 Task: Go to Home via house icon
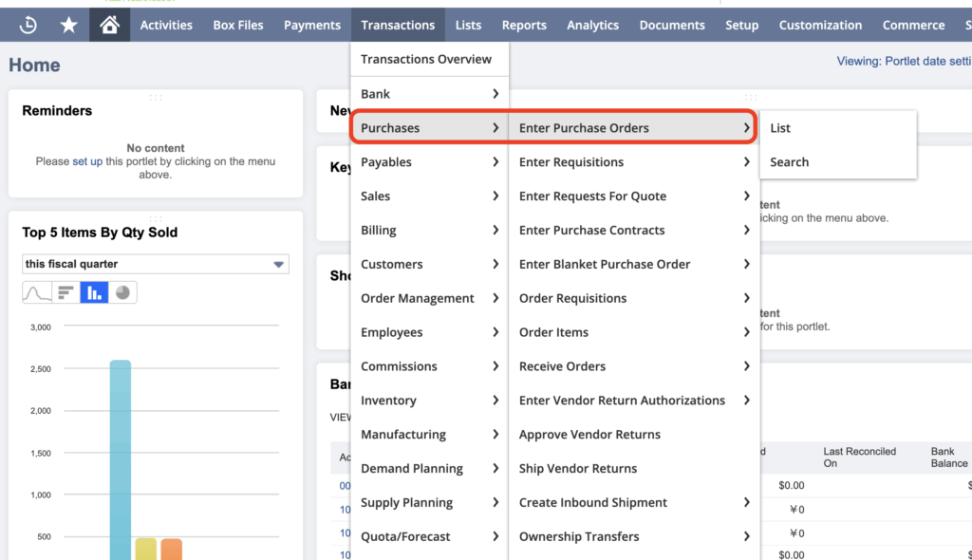coord(110,25)
